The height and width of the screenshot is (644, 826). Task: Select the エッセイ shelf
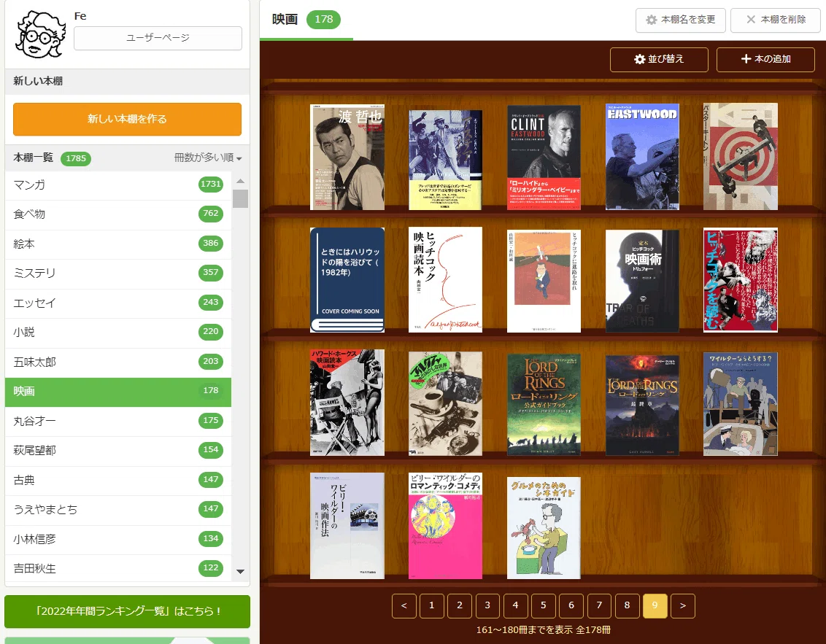coord(118,303)
